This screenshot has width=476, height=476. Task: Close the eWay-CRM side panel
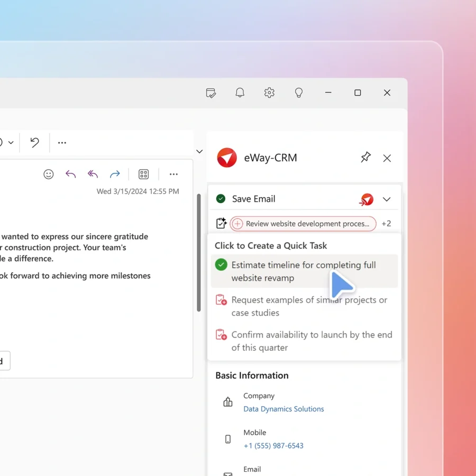387,158
